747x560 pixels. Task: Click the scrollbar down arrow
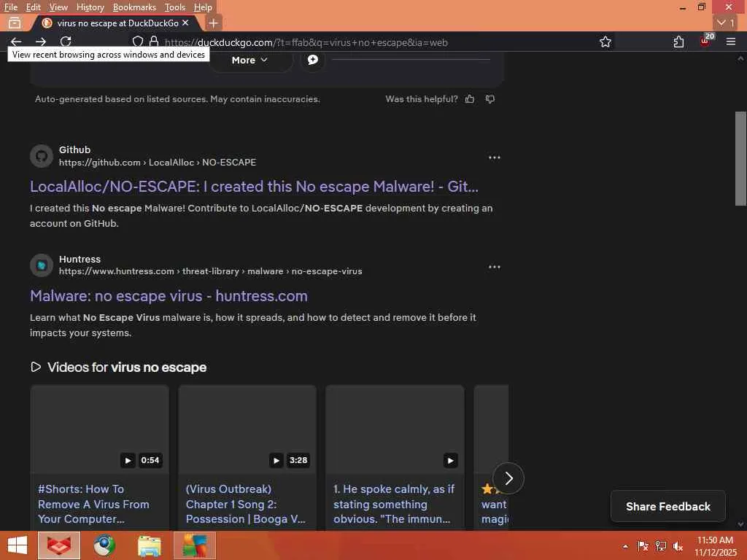740,524
